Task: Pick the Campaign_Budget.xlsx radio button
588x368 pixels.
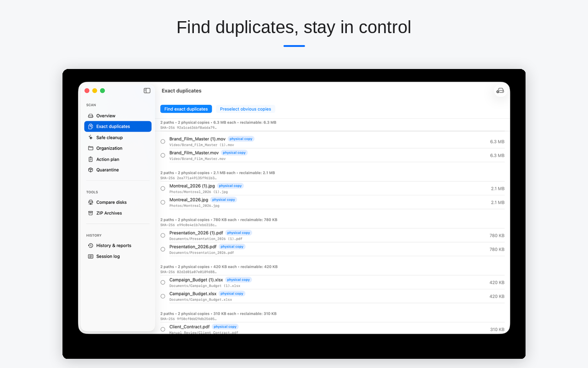Action: (163, 296)
